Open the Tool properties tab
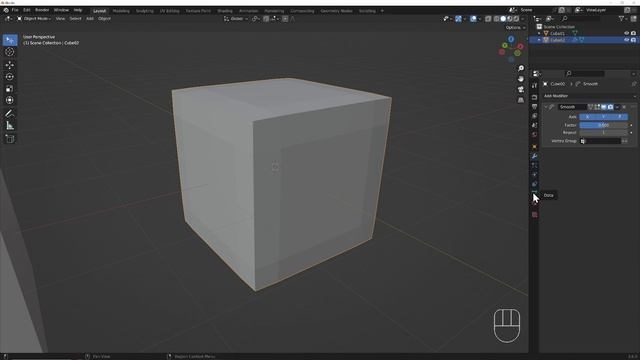The width and height of the screenshot is (640, 360). pyautogui.click(x=535, y=85)
